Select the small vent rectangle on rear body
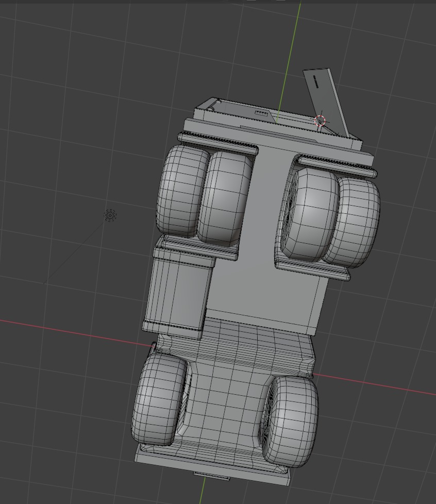The width and height of the screenshot is (436, 504). tap(261, 113)
